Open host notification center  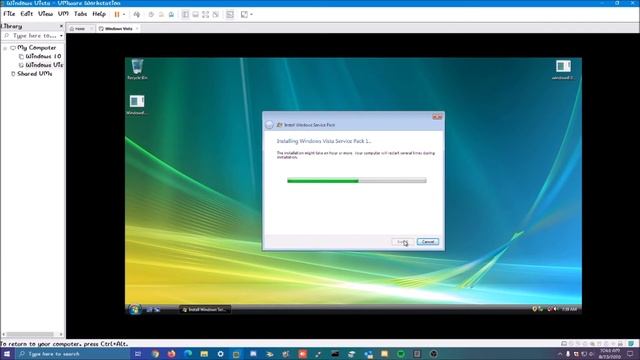631,354
